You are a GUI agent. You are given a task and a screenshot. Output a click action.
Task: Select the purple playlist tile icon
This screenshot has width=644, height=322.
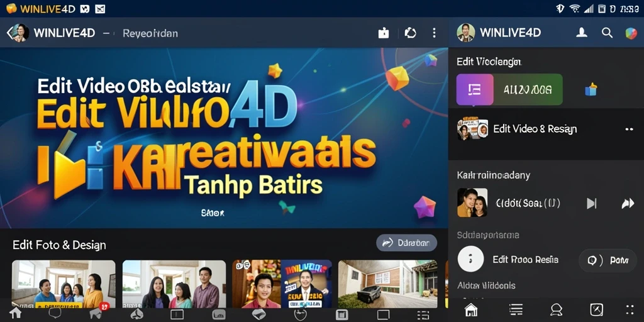pyautogui.click(x=475, y=89)
